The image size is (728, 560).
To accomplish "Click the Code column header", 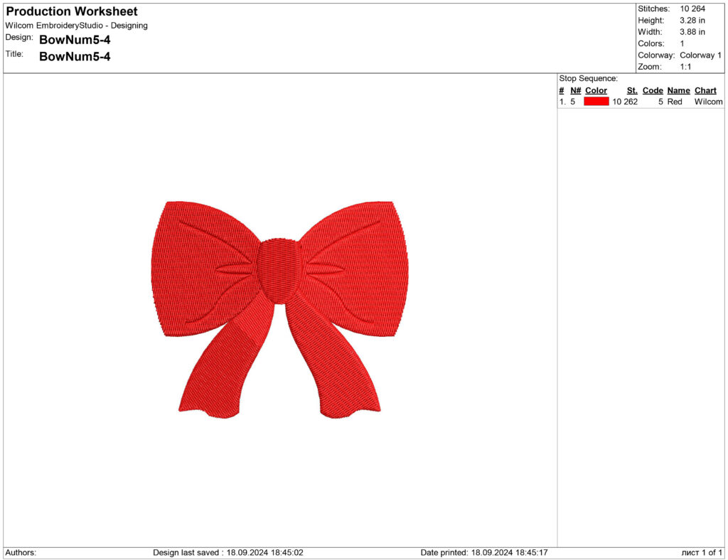I will click(653, 90).
